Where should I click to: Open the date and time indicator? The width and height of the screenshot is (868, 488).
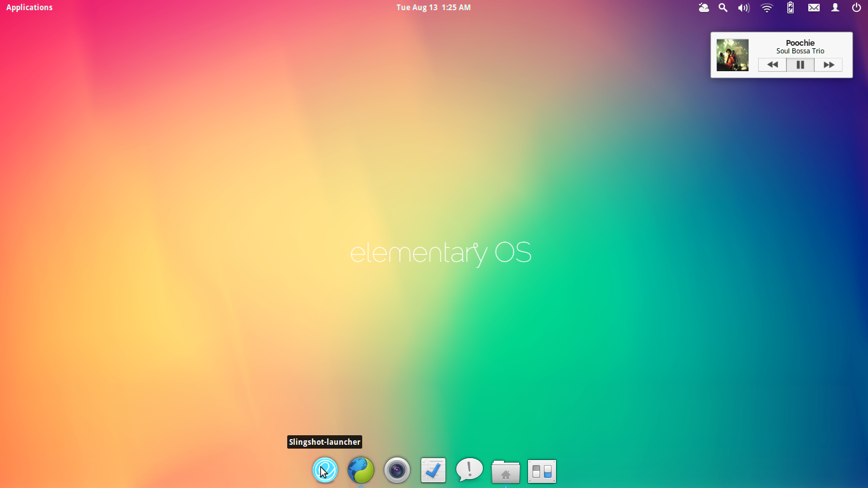(433, 8)
